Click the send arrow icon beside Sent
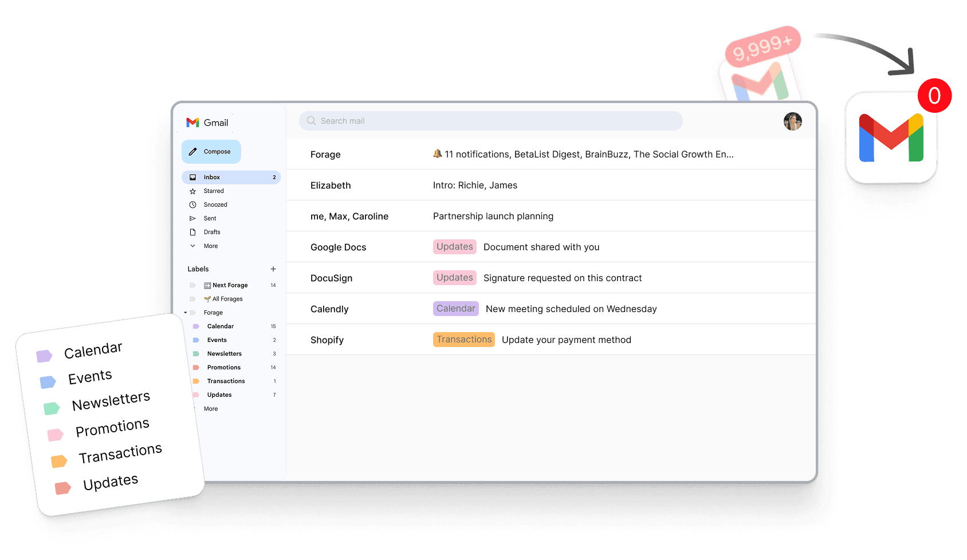 pos(193,219)
